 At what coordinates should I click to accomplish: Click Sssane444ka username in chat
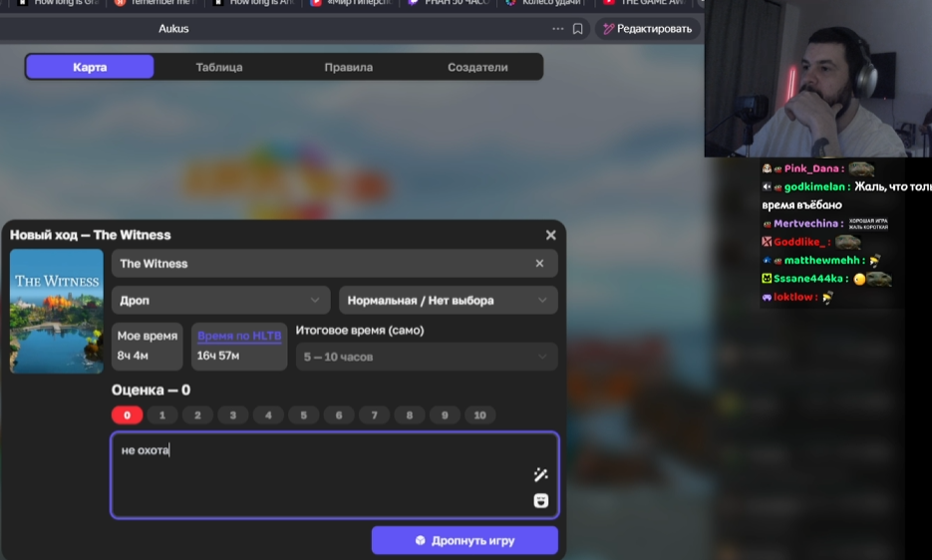point(807,278)
